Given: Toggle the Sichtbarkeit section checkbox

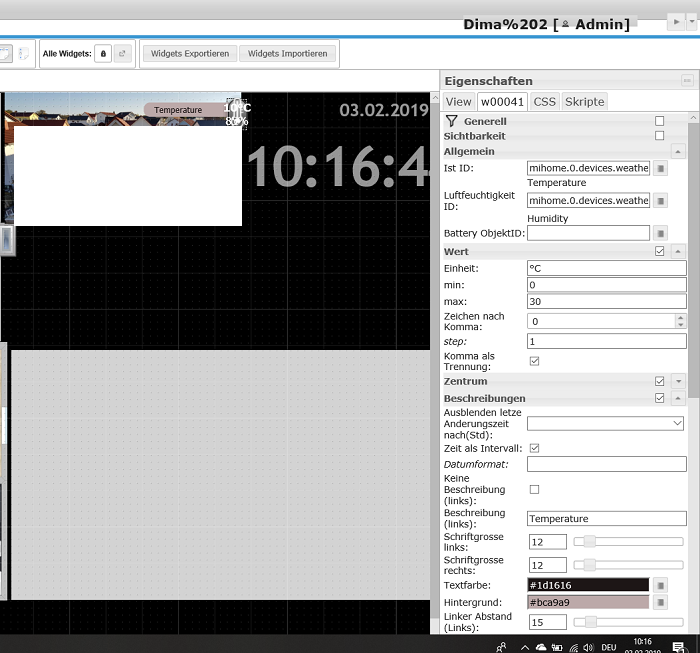Looking at the screenshot, I should [659, 136].
